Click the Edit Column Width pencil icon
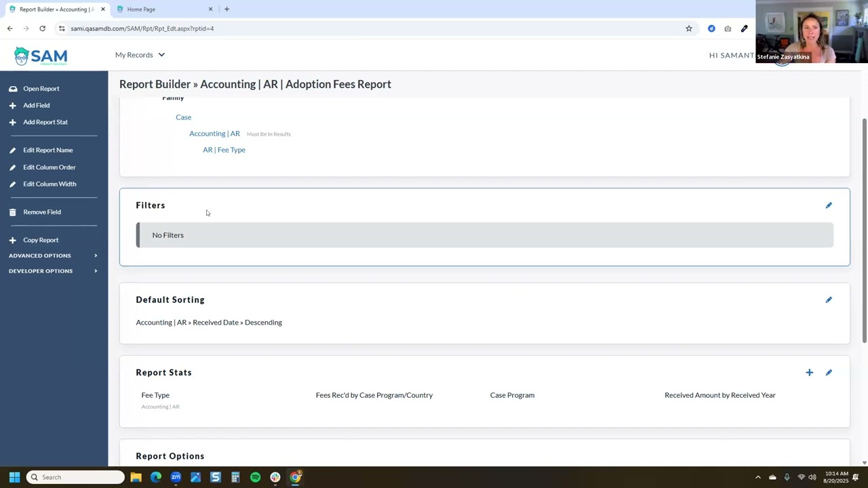Screen dimensions: 868x488 pyautogui.click(x=12, y=184)
